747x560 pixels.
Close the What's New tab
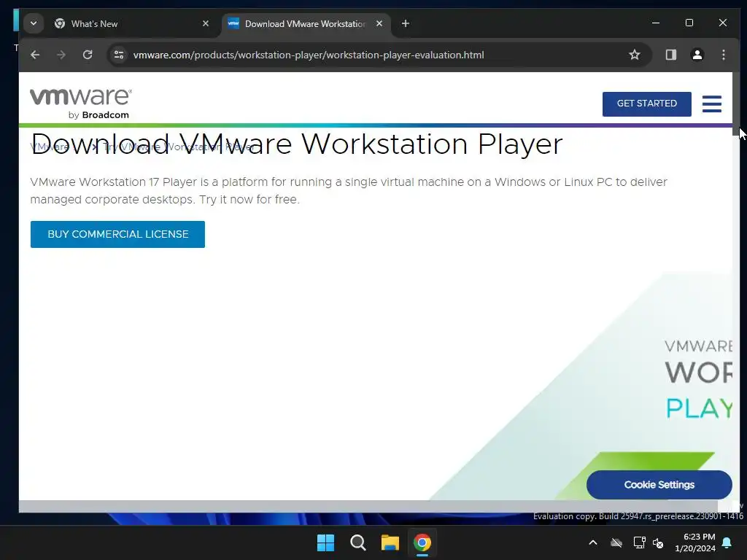tap(206, 23)
